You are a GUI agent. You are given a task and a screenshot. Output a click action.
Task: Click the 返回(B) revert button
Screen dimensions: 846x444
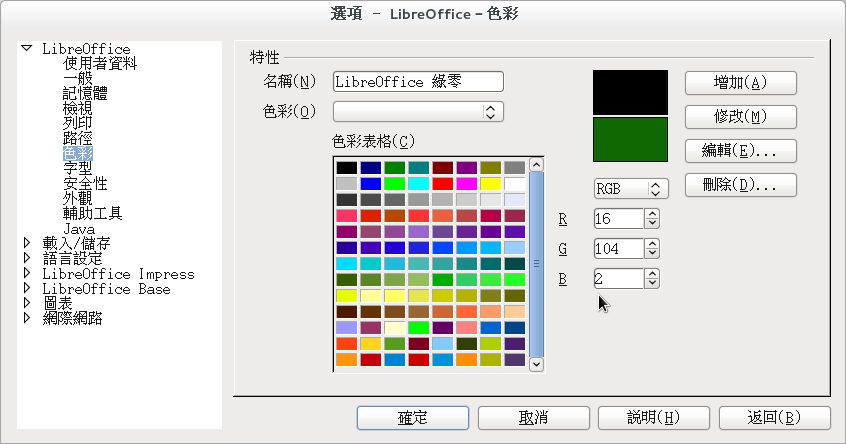click(775, 418)
